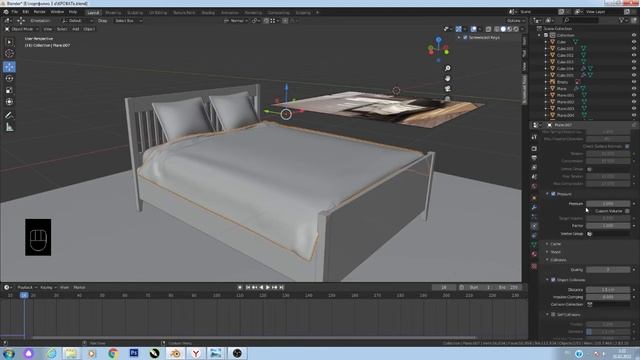This screenshot has width=640, height=360.
Task: Open the Tool properties tab
Action: point(534,137)
